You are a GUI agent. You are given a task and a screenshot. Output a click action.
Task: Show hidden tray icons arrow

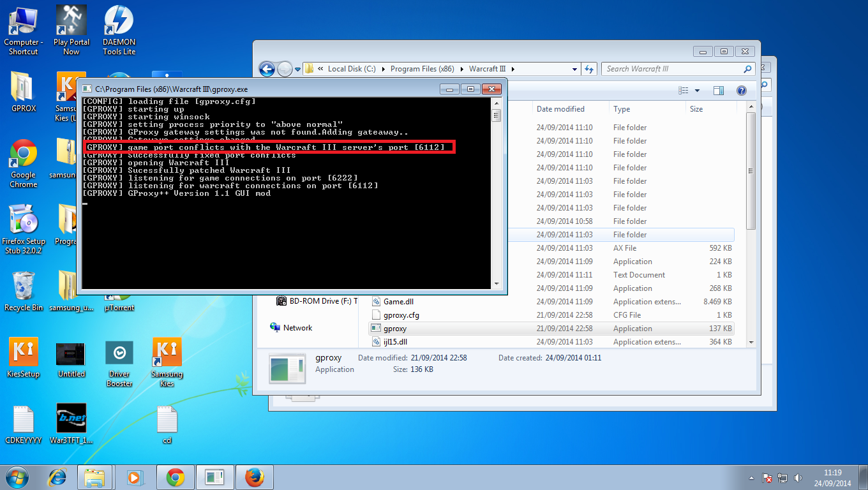point(751,478)
